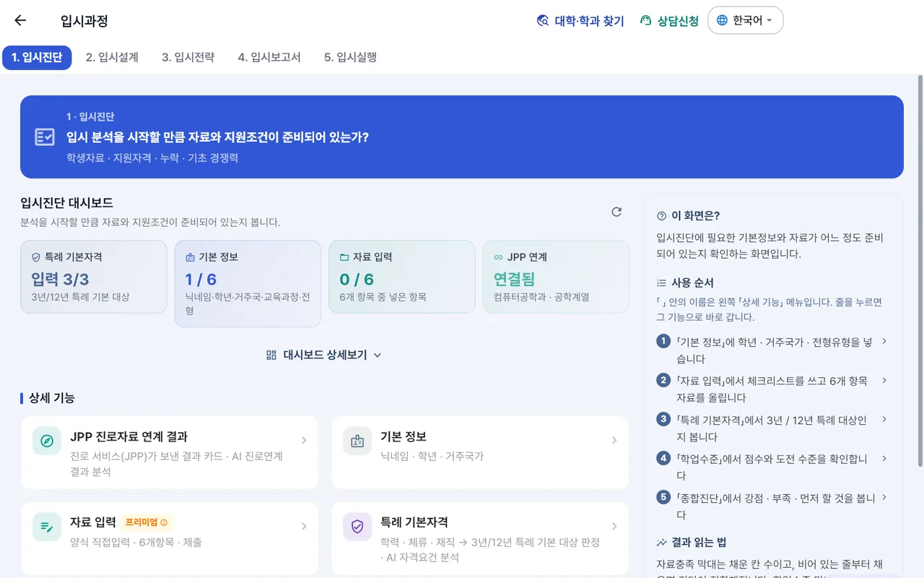Switch to the 2. 입시설계 tab
The height and width of the screenshot is (578, 924).
pos(112,57)
